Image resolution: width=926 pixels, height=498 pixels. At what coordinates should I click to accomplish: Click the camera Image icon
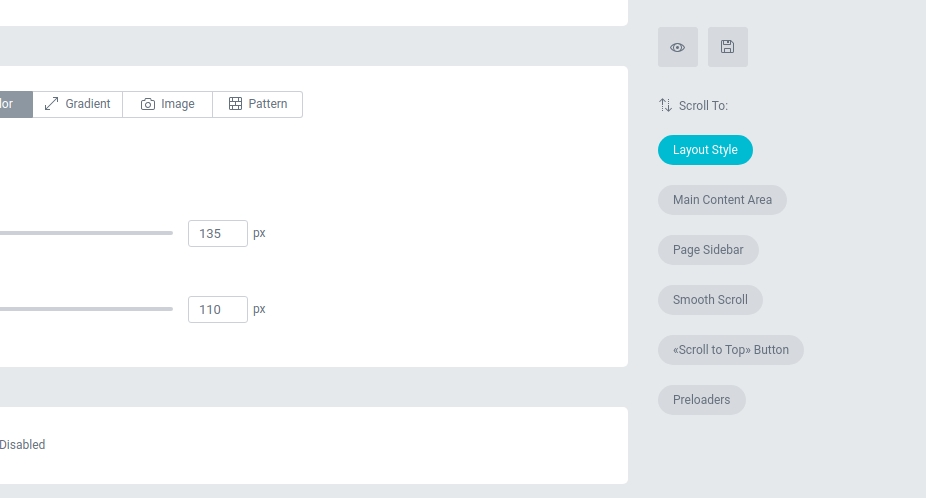pos(148,104)
